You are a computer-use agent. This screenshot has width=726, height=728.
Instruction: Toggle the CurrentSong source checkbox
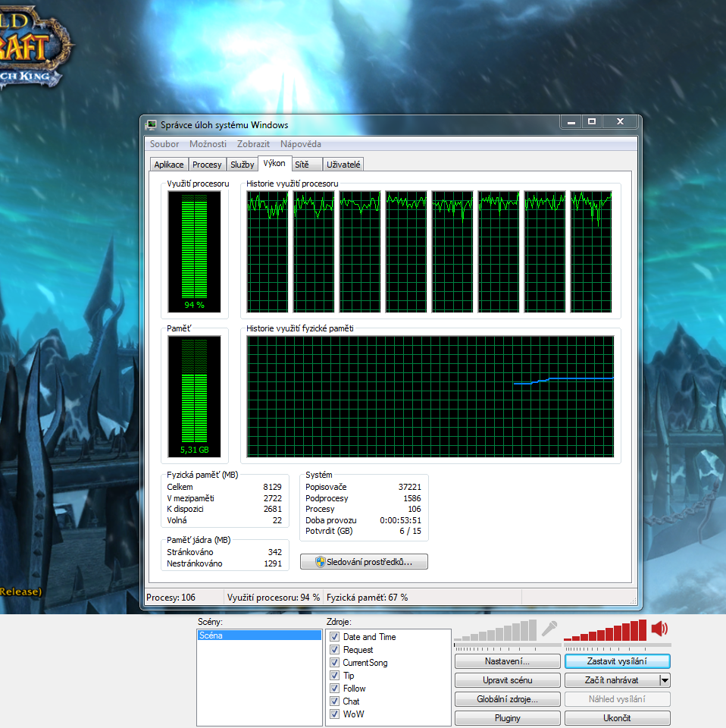[x=334, y=663]
